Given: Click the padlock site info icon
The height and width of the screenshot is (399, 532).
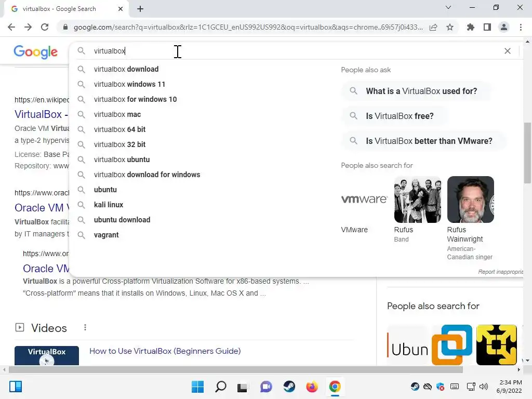Looking at the screenshot, I should [65, 27].
